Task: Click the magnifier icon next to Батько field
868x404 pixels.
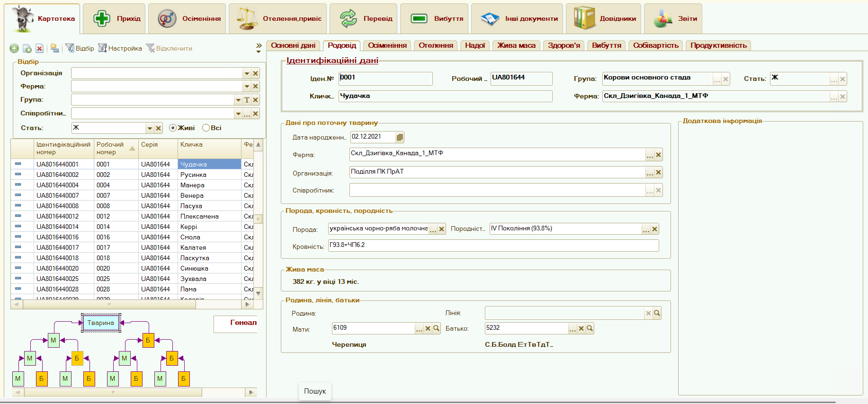Action: tap(590, 328)
